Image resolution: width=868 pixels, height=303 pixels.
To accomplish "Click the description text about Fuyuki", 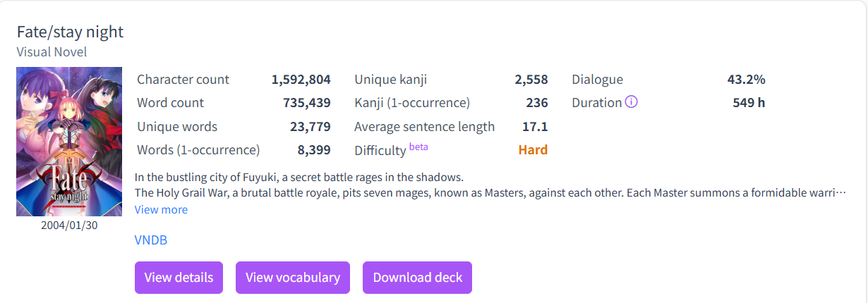I will point(299,177).
